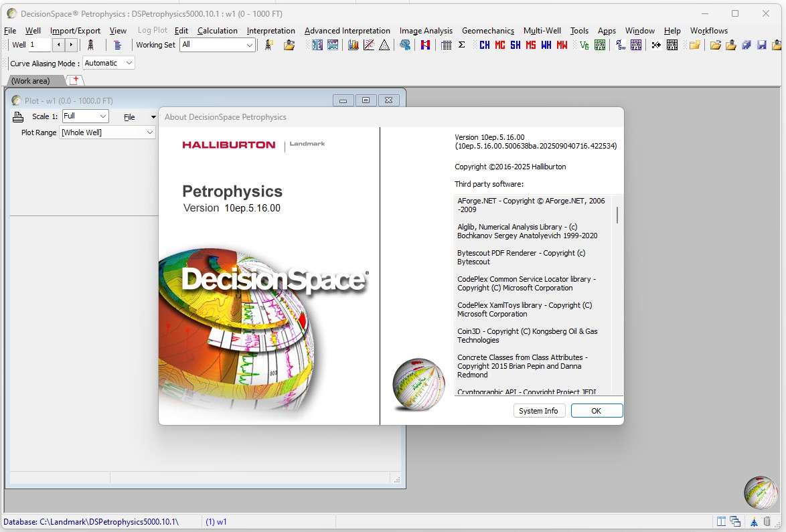
Task: Click the Sigma summation toolbar icon
Action: pos(462,45)
